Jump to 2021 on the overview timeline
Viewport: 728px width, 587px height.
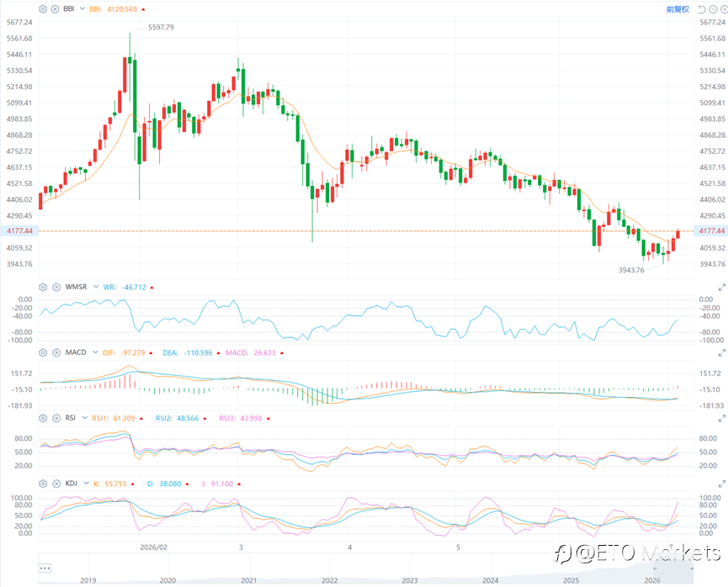[x=249, y=580]
